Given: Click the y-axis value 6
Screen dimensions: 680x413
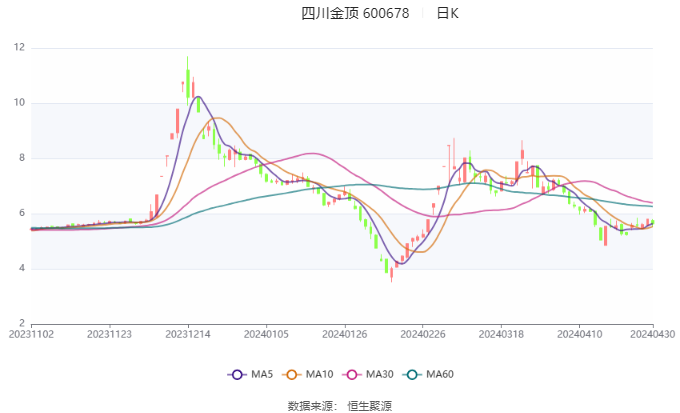Looking at the screenshot, I should click(22, 213).
